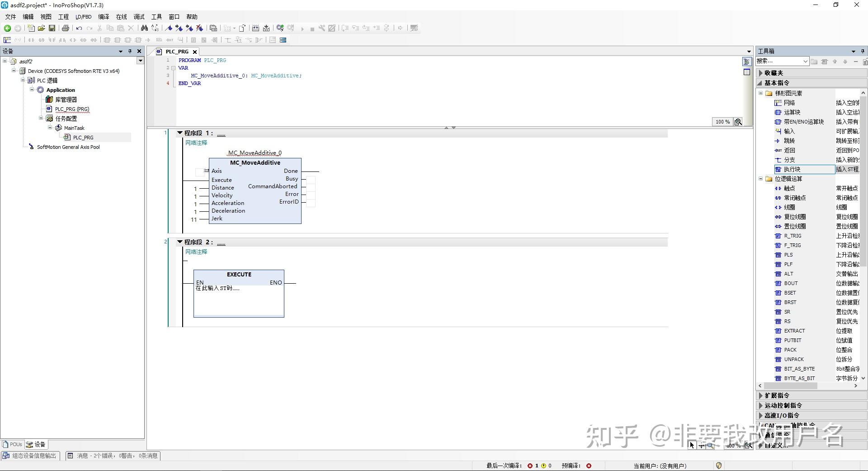Open Find with the binoculars icon
The width and height of the screenshot is (868, 471).
[x=144, y=28]
